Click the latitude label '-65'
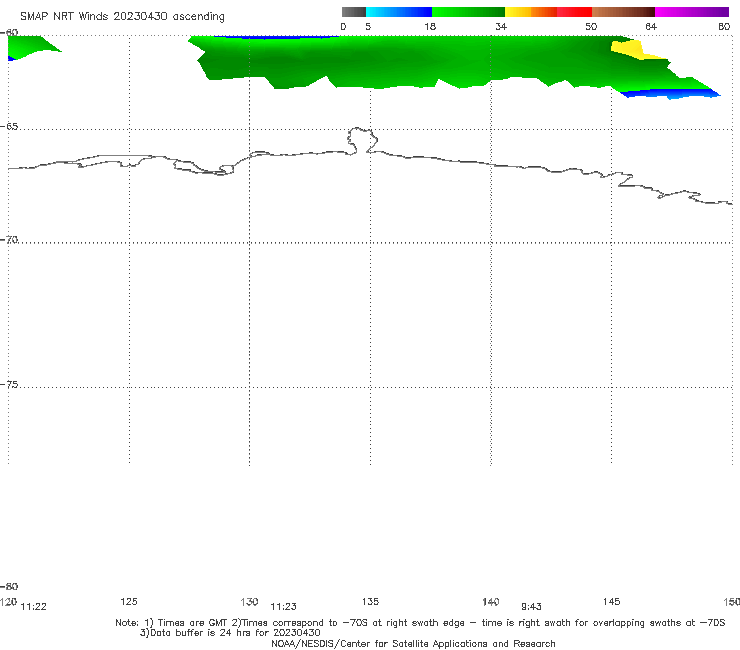 click(x=9, y=127)
